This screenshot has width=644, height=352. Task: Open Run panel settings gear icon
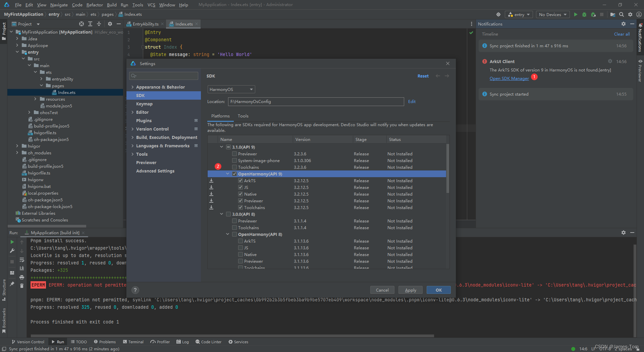tap(624, 233)
